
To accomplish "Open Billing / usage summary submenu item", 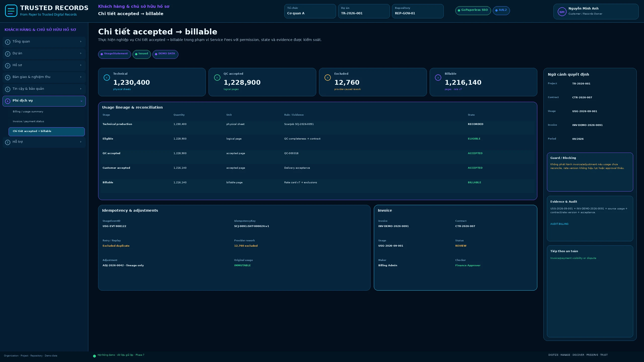I will [47, 112].
